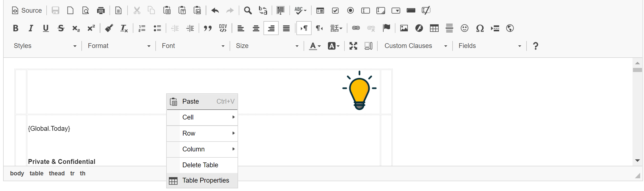644x191 pixels.
Task: Open Table Properties
Action: click(202, 180)
